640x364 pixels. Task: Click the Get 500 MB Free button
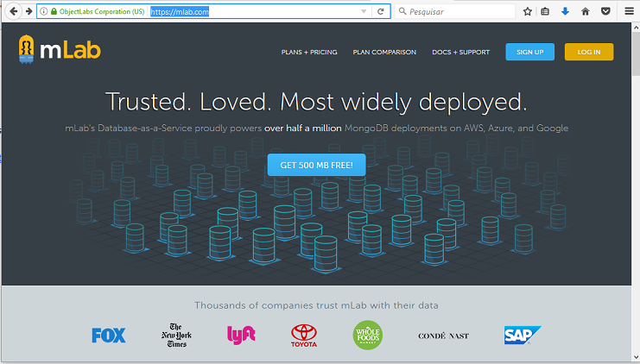[x=316, y=165]
